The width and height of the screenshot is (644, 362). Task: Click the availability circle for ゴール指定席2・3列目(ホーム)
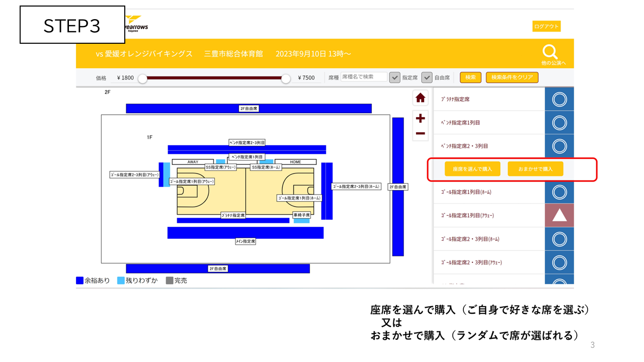pos(559,239)
